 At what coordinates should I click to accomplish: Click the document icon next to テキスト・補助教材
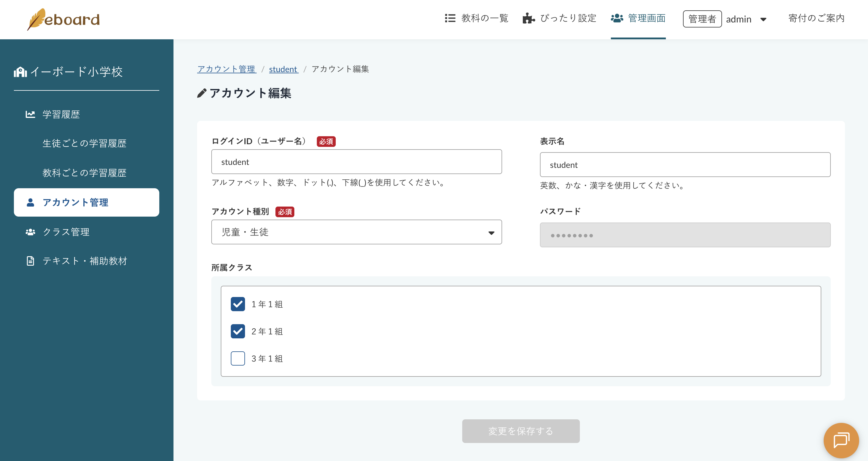pyautogui.click(x=30, y=261)
